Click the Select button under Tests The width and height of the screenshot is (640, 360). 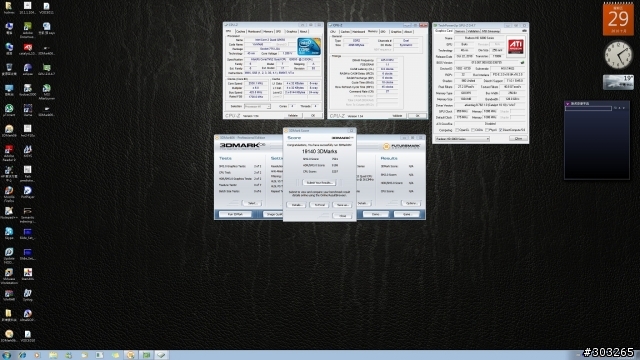[x=252, y=203]
